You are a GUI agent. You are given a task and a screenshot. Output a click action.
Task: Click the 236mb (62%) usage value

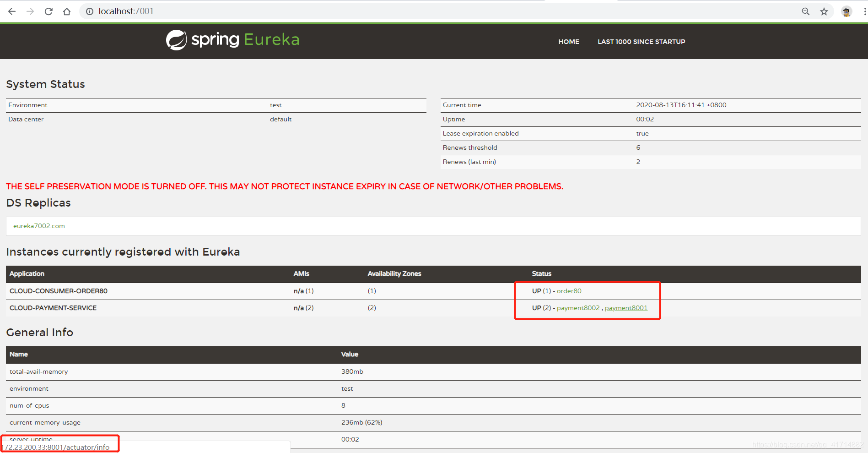pyautogui.click(x=361, y=422)
